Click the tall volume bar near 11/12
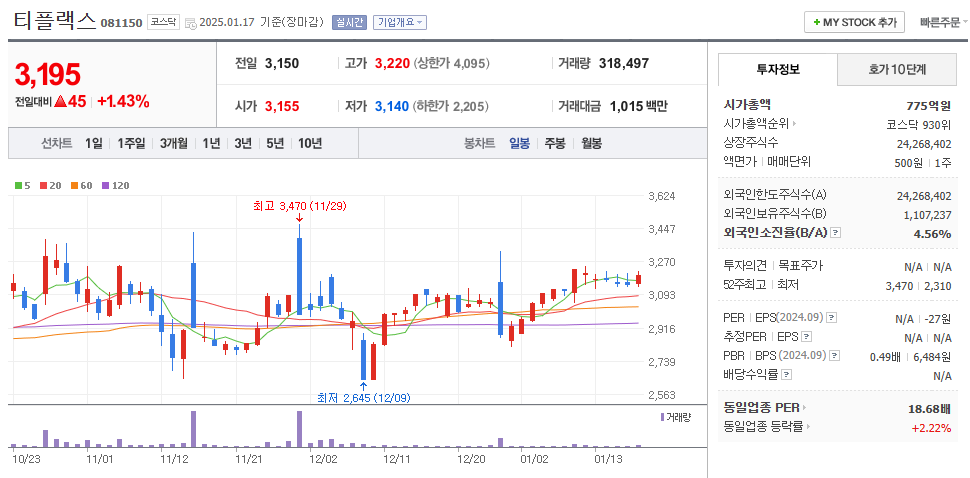This screenshot has width=970, height=478. pyautogui.click(x=194, y=429)
